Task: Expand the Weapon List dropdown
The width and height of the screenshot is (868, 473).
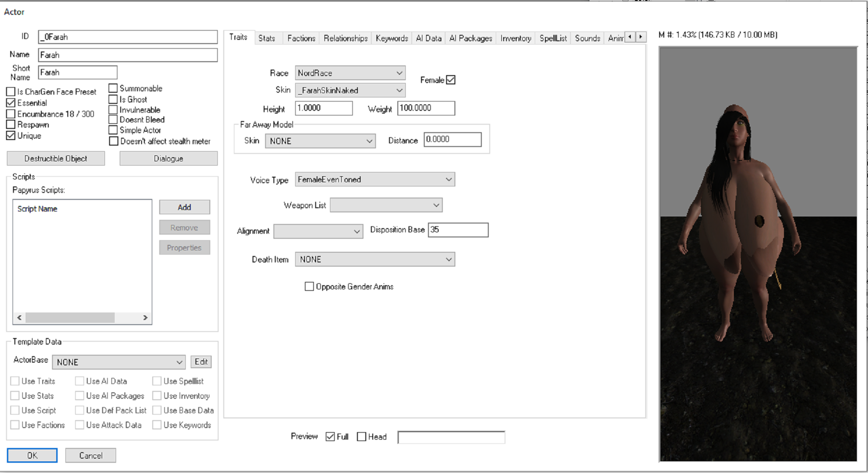Action: pyautogui.click(x=386, y=205)
